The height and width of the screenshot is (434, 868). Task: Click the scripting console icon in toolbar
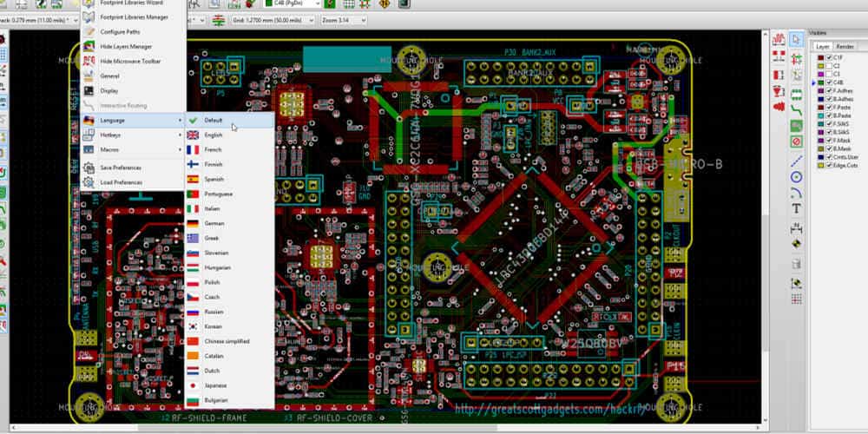point(404,3)
